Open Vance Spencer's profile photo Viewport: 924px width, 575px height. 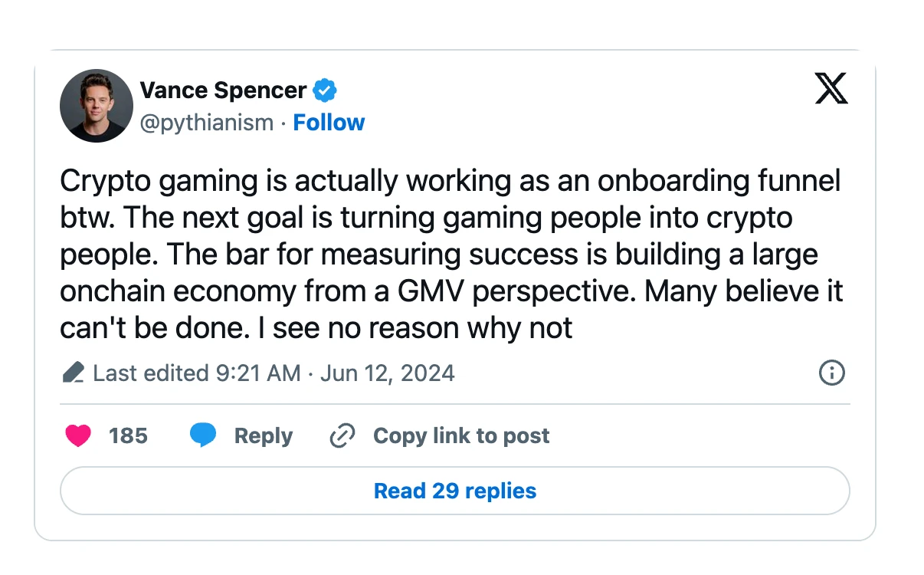[97, 106]
